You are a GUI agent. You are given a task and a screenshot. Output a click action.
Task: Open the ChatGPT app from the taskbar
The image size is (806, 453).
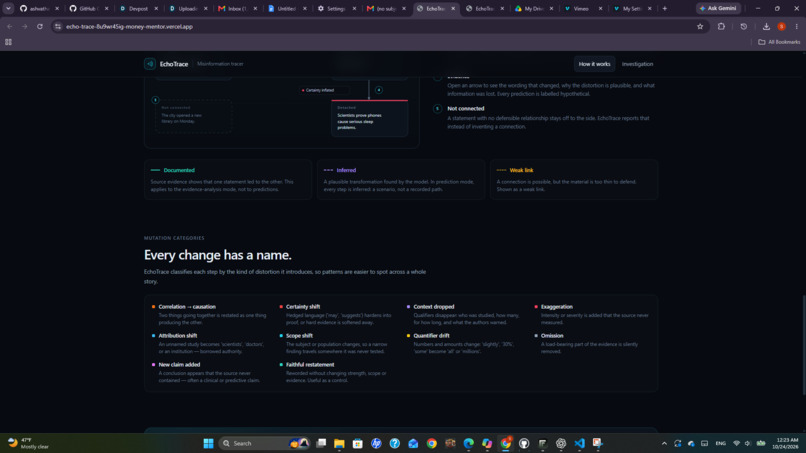pos(561,443)
